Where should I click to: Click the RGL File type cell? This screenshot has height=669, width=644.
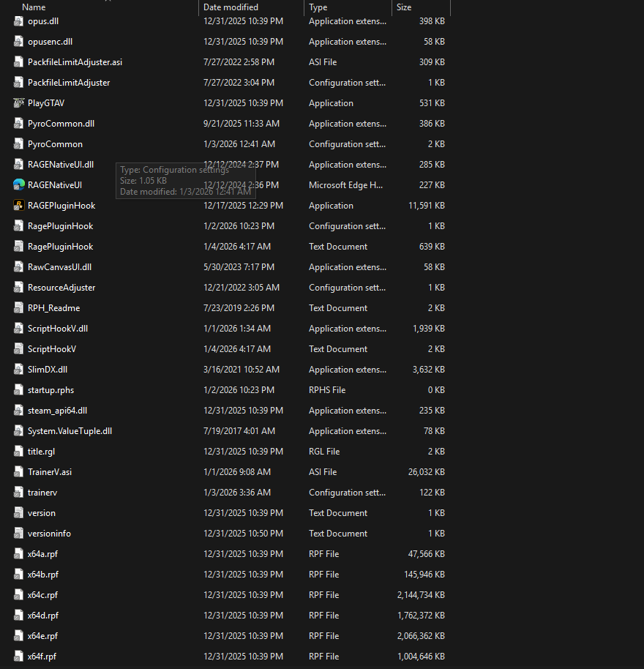pyautogui.click(x=324, y=451)
